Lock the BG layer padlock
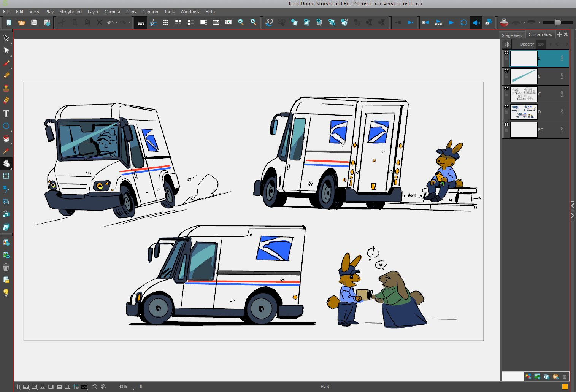Viewport: 576px width, 392px height. [506, 130]
